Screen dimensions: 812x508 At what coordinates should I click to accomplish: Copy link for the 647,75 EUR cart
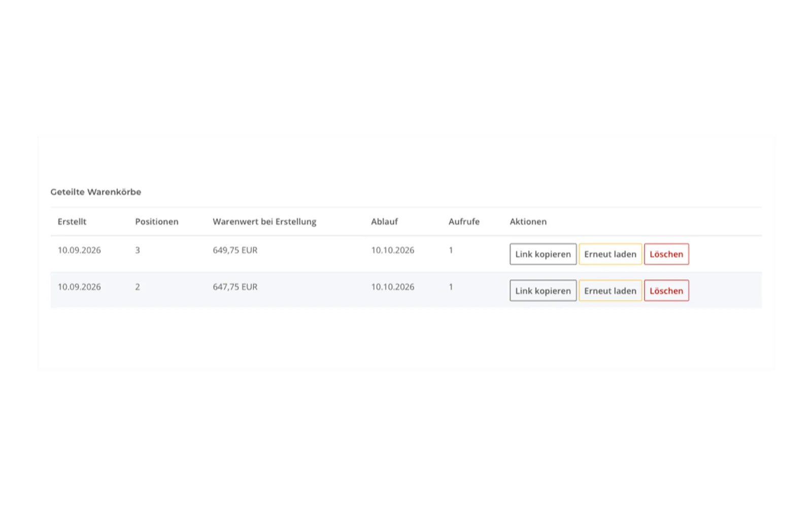543,291
